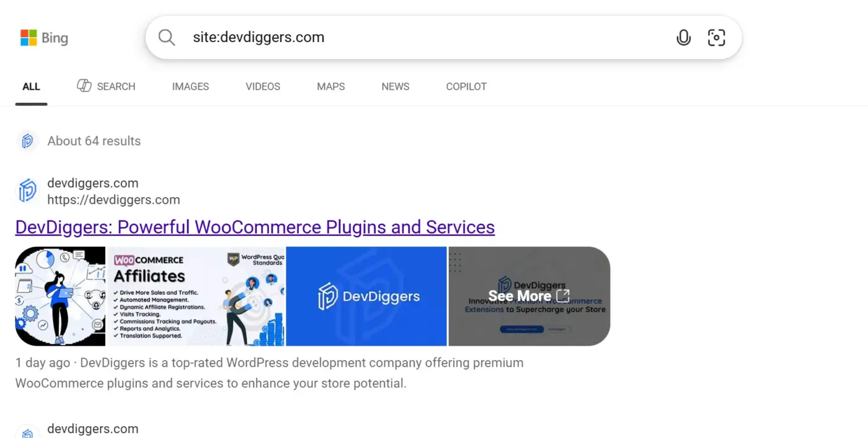
Task: Open the VIDEOS tab
Action: 263,87
